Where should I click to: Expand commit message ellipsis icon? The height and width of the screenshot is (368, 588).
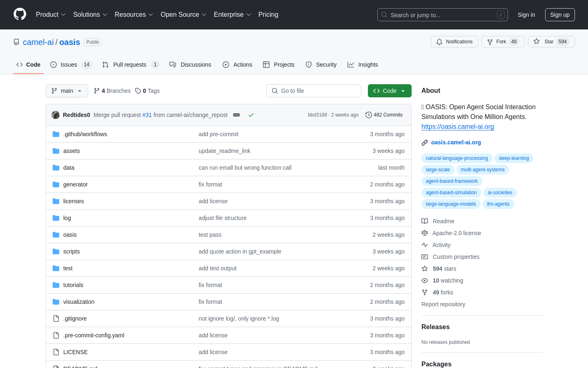coord(236,115)
